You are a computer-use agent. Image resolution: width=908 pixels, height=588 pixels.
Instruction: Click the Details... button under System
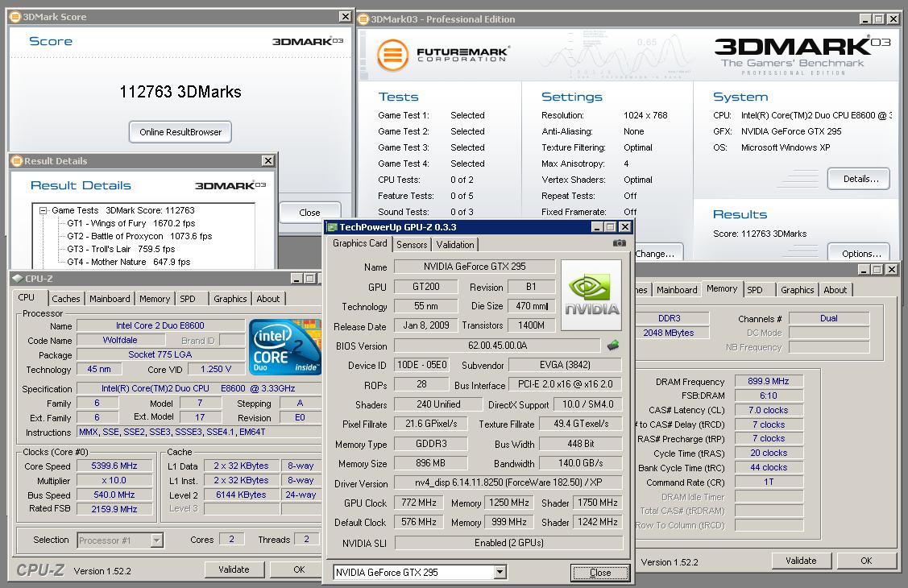pyautogui.click(x=860, y=179)
